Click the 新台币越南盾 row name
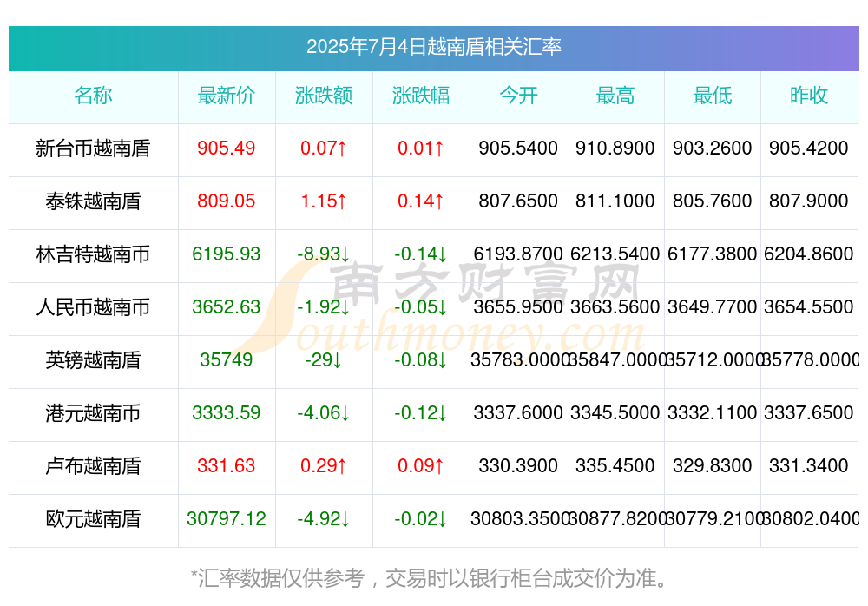Image resolution: width=868 pixels, height=606 pixels. 93,148
